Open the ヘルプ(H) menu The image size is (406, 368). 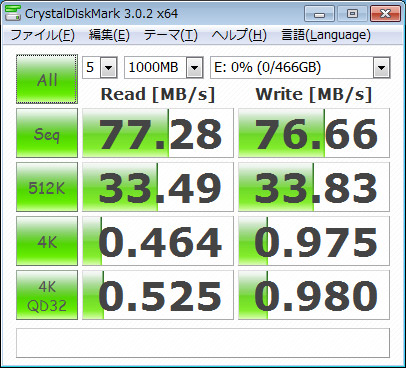click(239, 35)
